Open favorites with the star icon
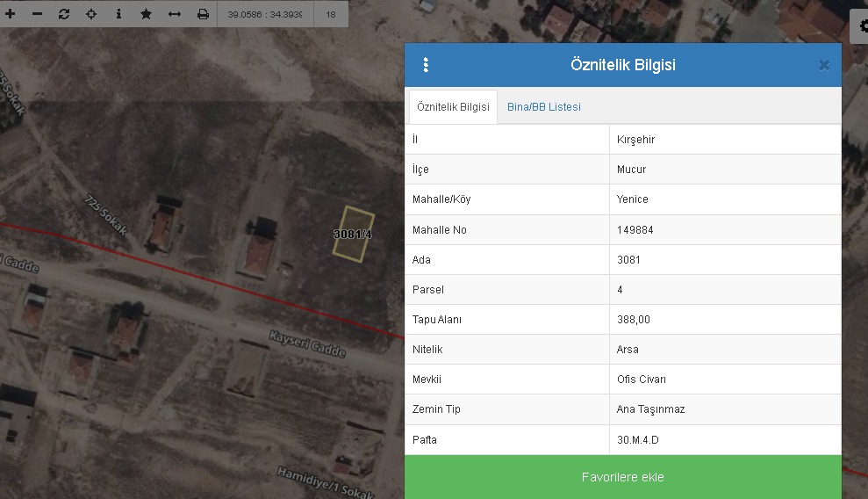Image resolution: width=868 pixels, height=499 pixels. click(146, 14)
